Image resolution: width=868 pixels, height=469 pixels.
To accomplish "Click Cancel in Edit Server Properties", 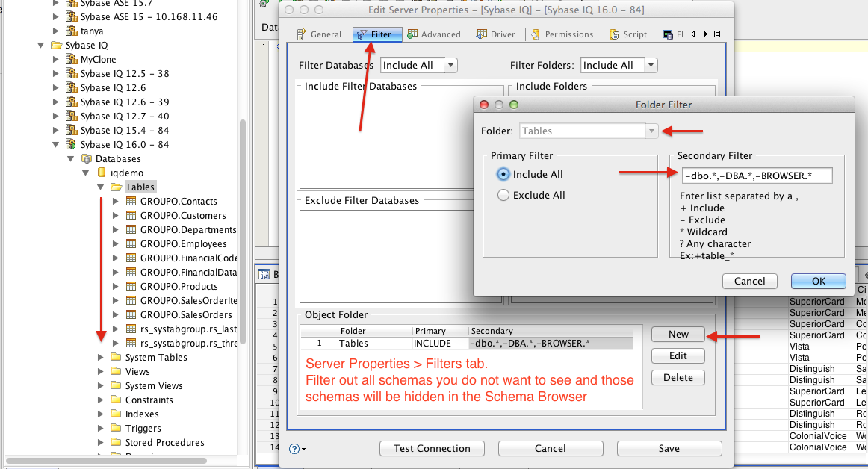I will (551, 449).
